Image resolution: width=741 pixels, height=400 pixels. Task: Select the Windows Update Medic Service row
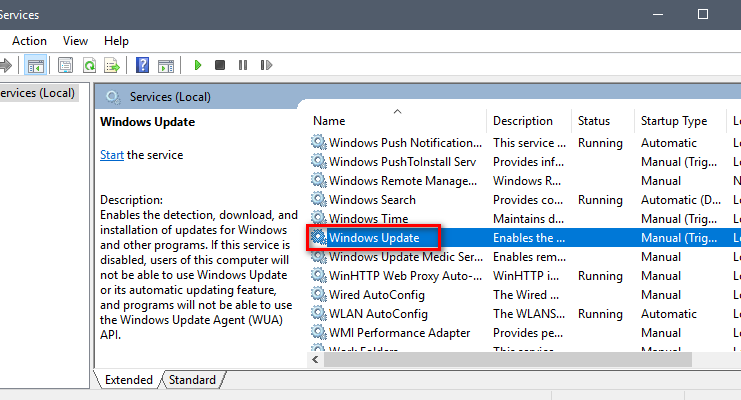[x=525, y=257]
